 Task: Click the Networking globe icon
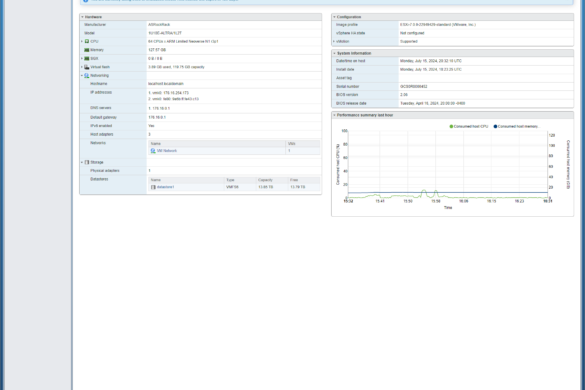(87, 75)
